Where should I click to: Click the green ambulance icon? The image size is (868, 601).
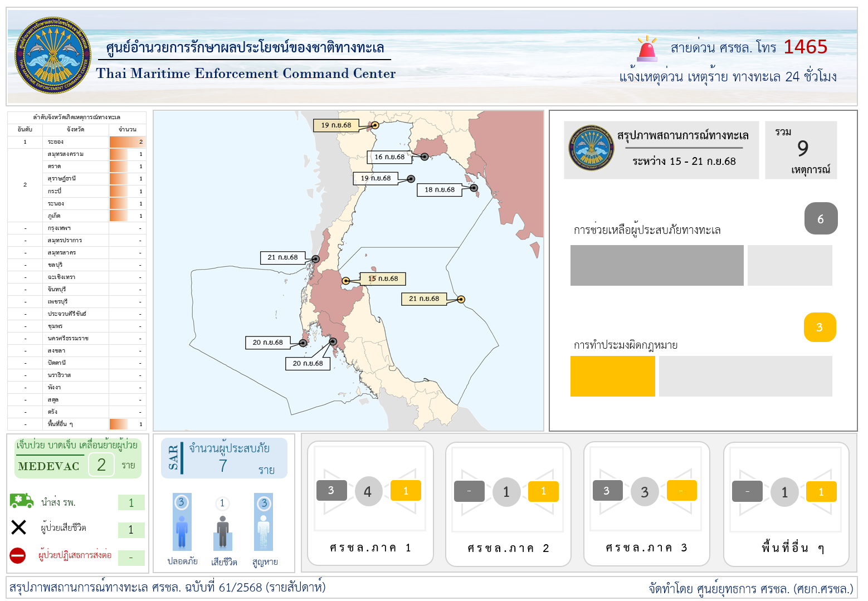tap(21, 501)
